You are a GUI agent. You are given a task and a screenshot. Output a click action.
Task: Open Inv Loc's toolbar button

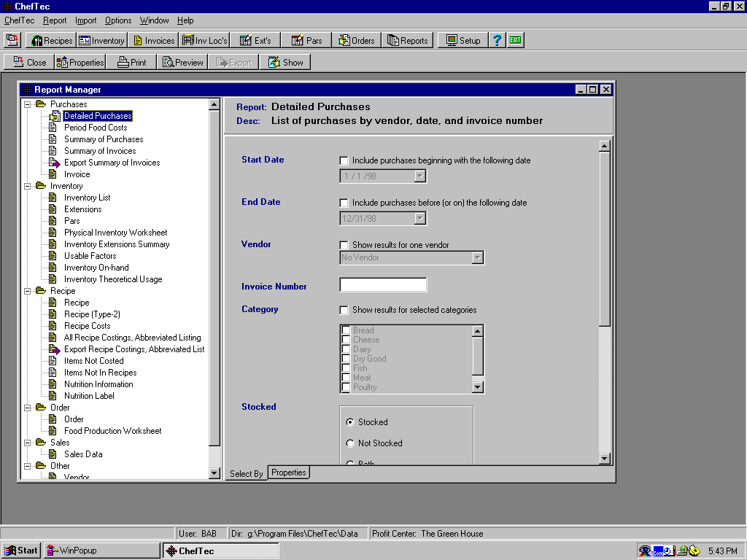tap(205, 41)
